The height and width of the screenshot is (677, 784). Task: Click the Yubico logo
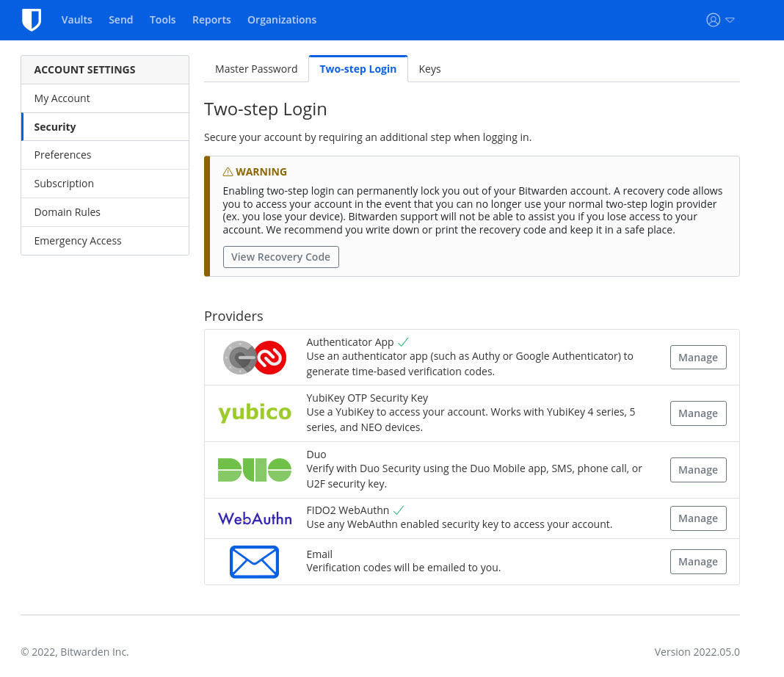[x=255, y=413]
